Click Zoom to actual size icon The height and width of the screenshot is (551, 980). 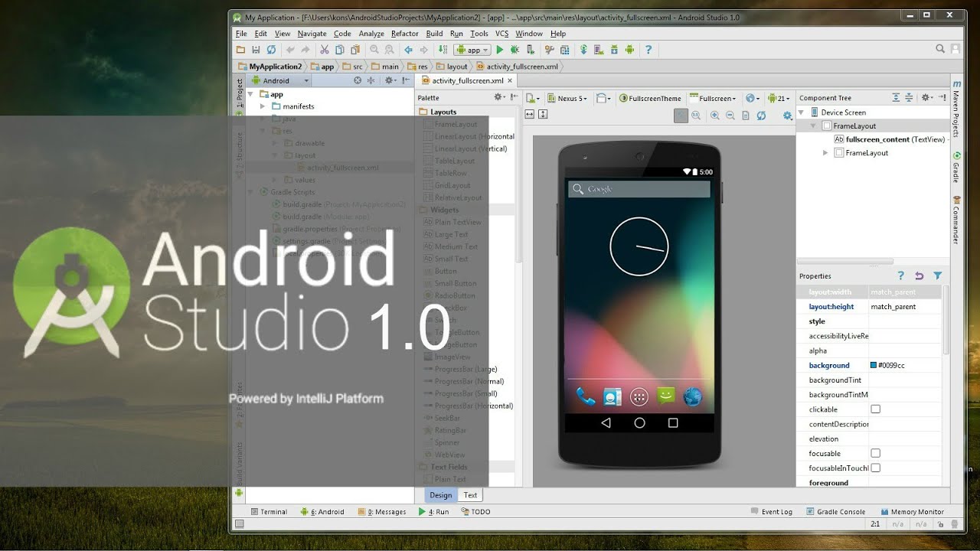[x=696, y=116]
